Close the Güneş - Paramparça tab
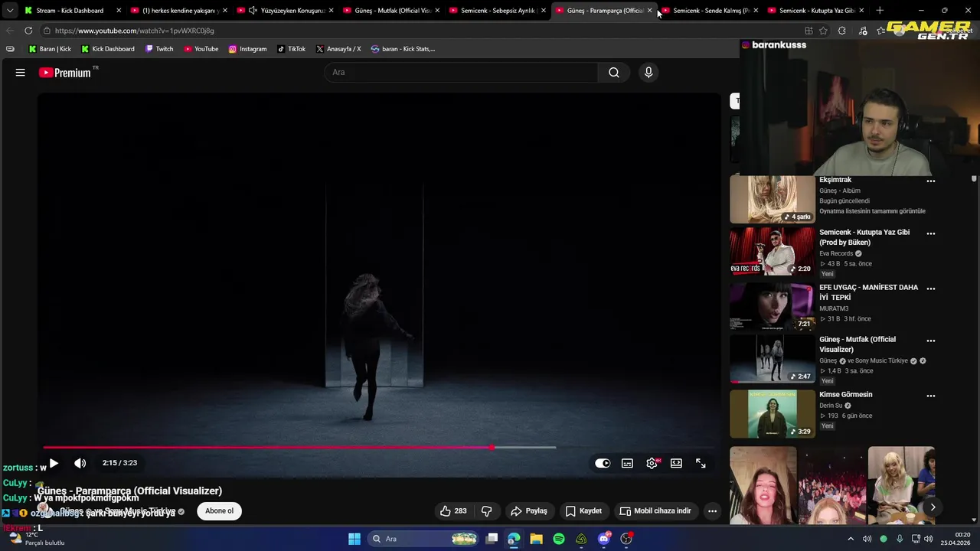Screen dimensions: 980x551 coord(650,11)
